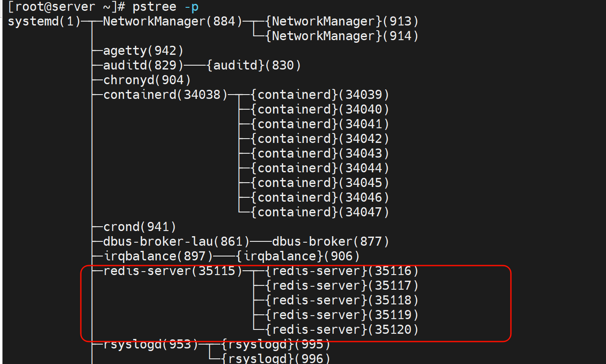Select the last {containerd}(34047) thread
Viewport: 606px width, 364px height.
tap(320, 212)
